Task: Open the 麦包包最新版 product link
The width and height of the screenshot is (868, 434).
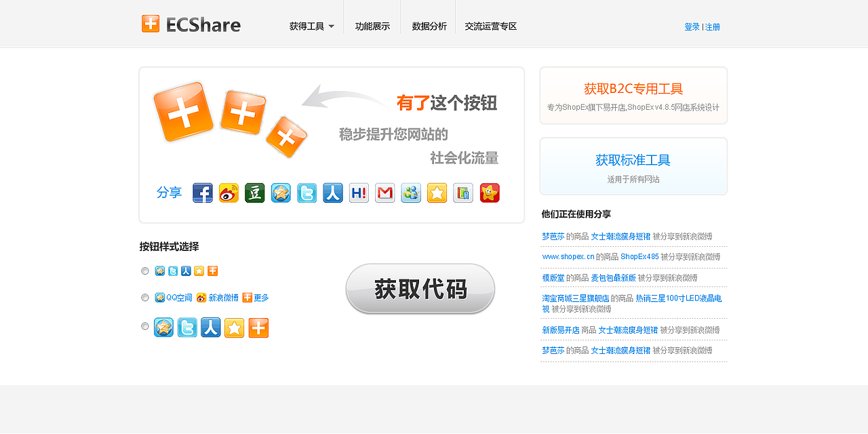Action: click(614, 278)
